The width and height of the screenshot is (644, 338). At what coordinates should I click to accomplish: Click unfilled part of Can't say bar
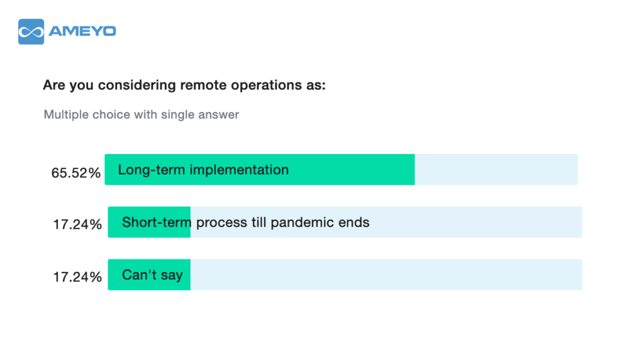(x=386, y=275)
